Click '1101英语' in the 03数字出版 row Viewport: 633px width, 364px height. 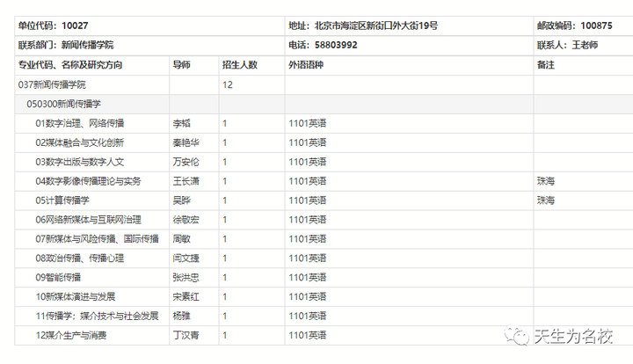point(307,163)
